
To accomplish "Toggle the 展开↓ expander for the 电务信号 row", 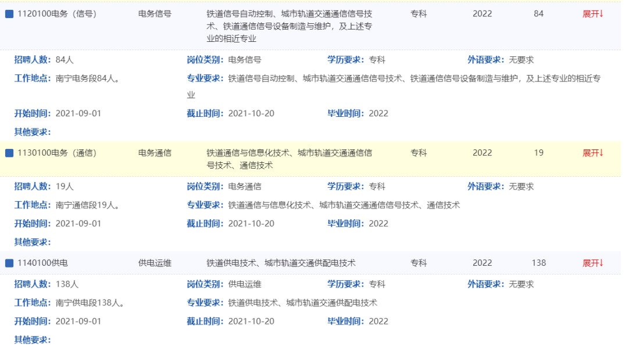I will pos(593,14).
